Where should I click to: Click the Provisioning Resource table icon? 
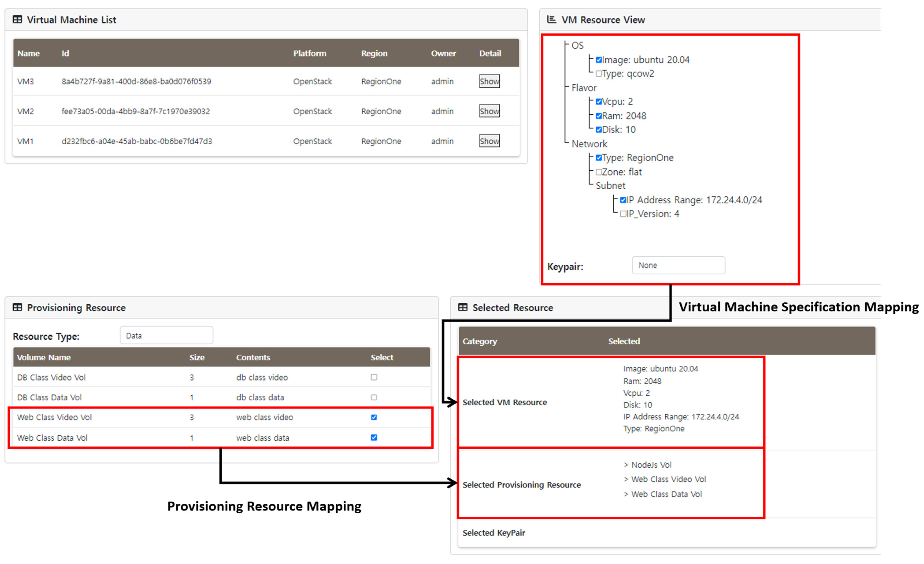[x=17, y=307]
